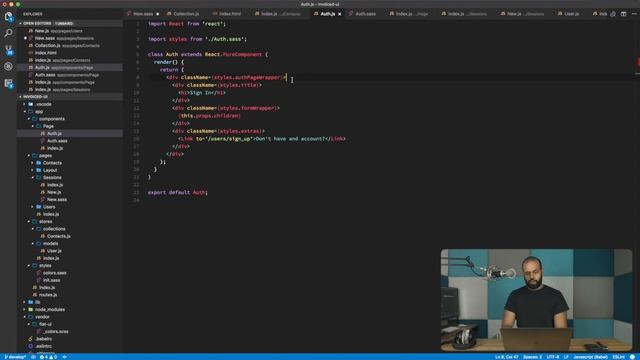640x360 pixels.
Task: Select Auth.sass under the Page folder
Action: 70,141
